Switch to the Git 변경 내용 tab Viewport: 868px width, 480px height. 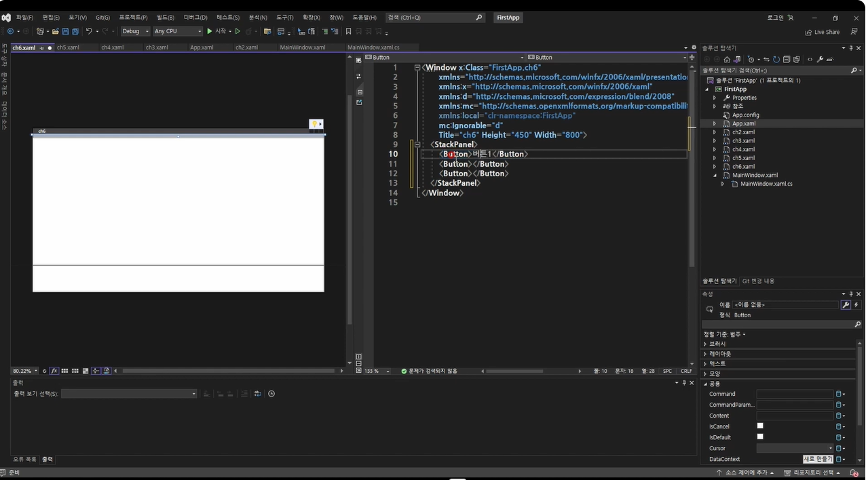pyautogui.click(x=758, y=281)
